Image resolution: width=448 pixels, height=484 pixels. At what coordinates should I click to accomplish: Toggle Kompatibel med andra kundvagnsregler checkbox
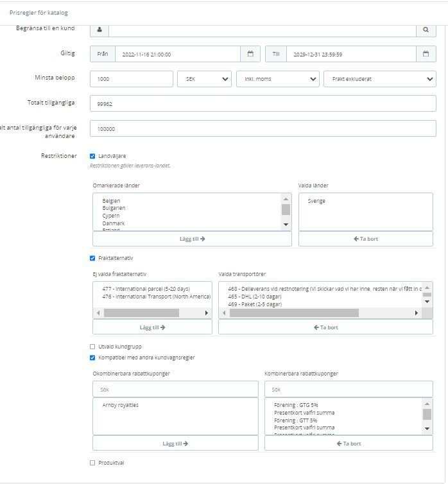92,358
